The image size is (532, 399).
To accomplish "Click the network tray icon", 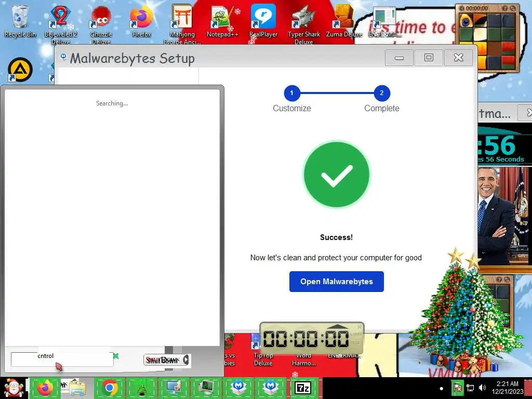I will [x=470, y=388].
